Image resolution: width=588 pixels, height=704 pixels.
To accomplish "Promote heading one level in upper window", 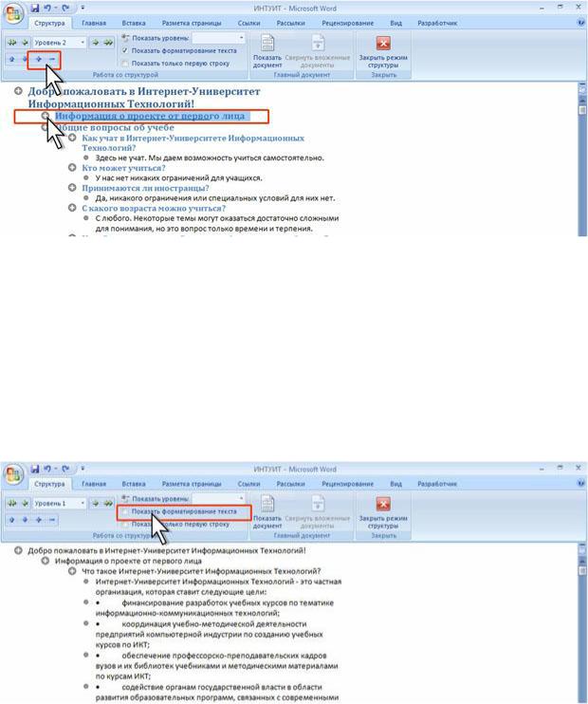I will [x=25, y=43].
